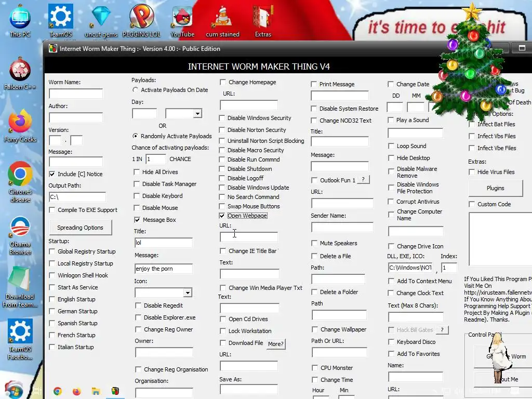Click the Worm Maker title bar icon

[53, 48]
